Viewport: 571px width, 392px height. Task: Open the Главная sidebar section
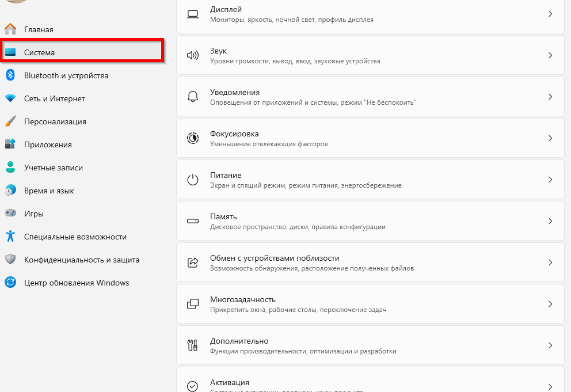(39, 29)
